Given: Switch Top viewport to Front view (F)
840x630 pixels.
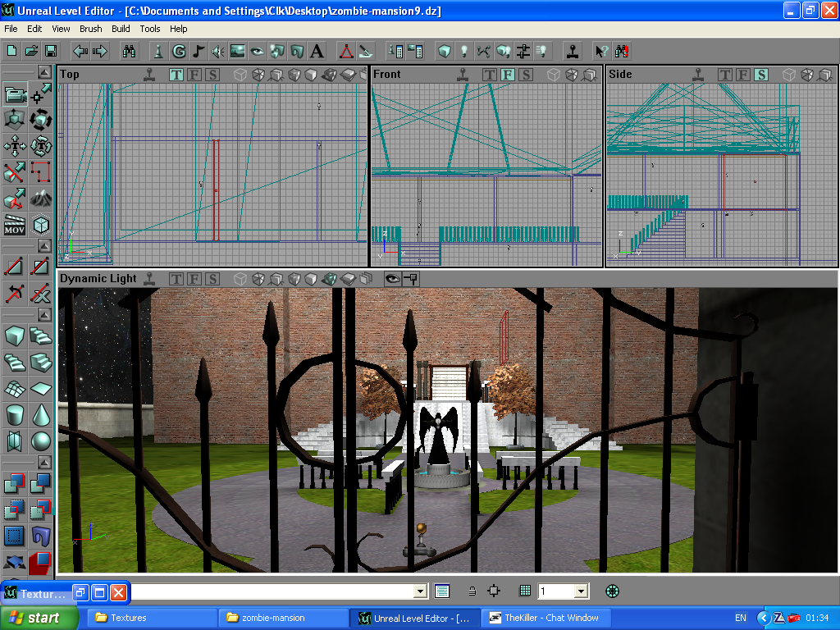Looking at the screenshot, I should (x=194, y=75).
